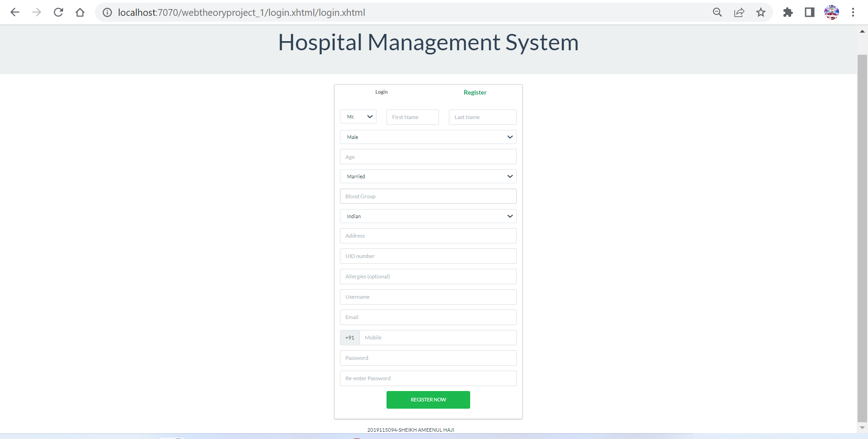Open the marital status dropdown showing Married
Viewport: 868px width, 439px height.
tap(428, 176)
